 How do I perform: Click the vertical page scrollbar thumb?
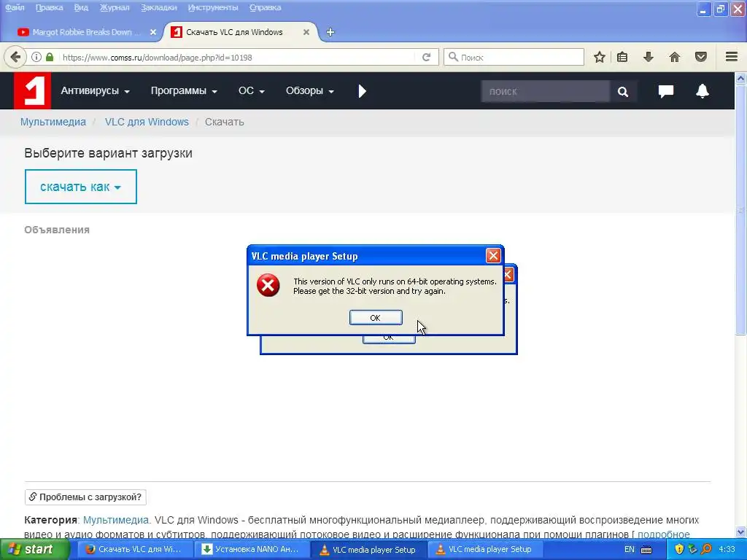click(740, 209)
